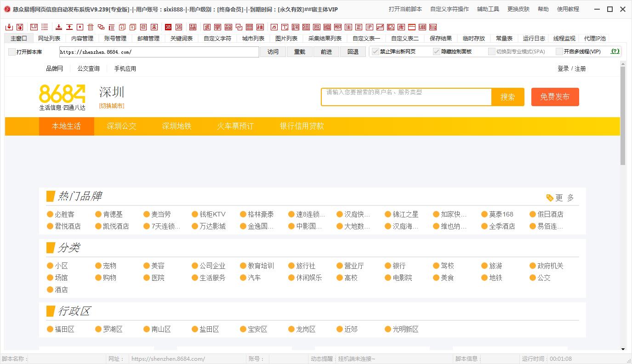Click the 登录 / 注册 link
This screenshot has height=364, width=632.
571,68
